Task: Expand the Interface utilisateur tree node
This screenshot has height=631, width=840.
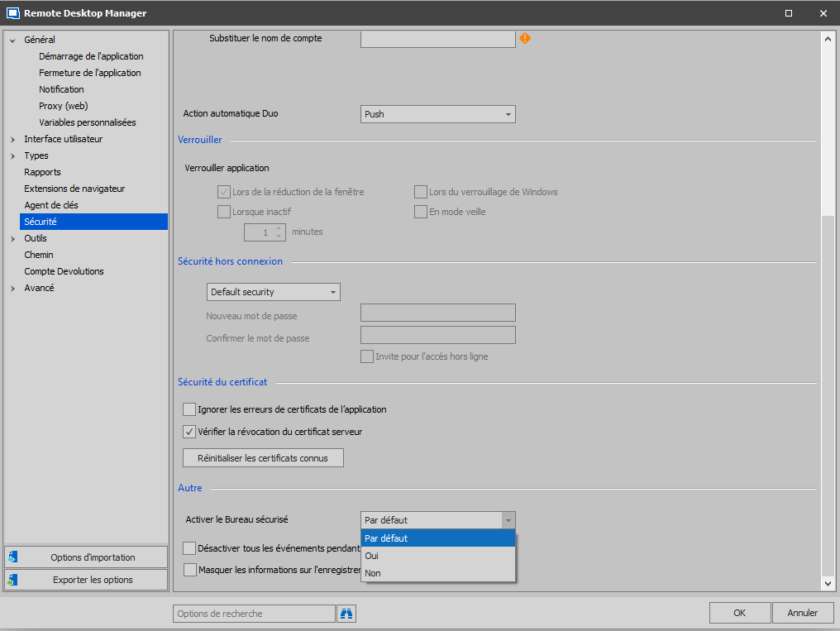Action: coord(12,139)
